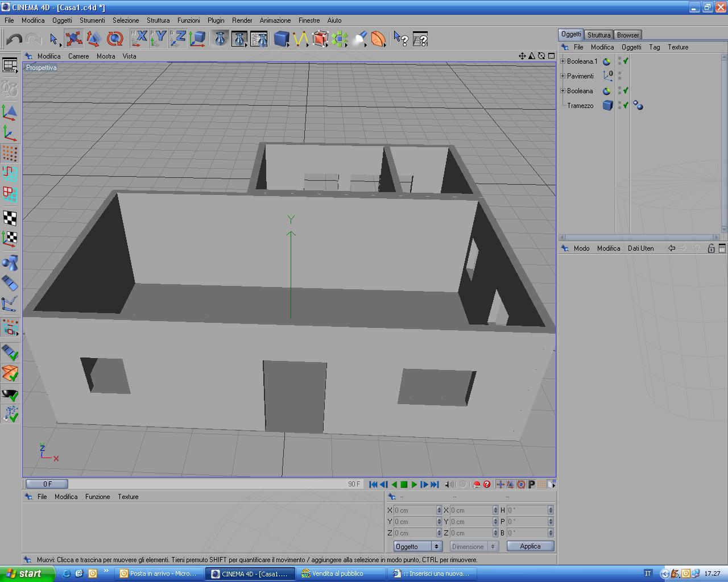Image resolution: width=728 pixels, height=582 pixels.
Task: Jump to the end of animation
Action: coord(435,484)
